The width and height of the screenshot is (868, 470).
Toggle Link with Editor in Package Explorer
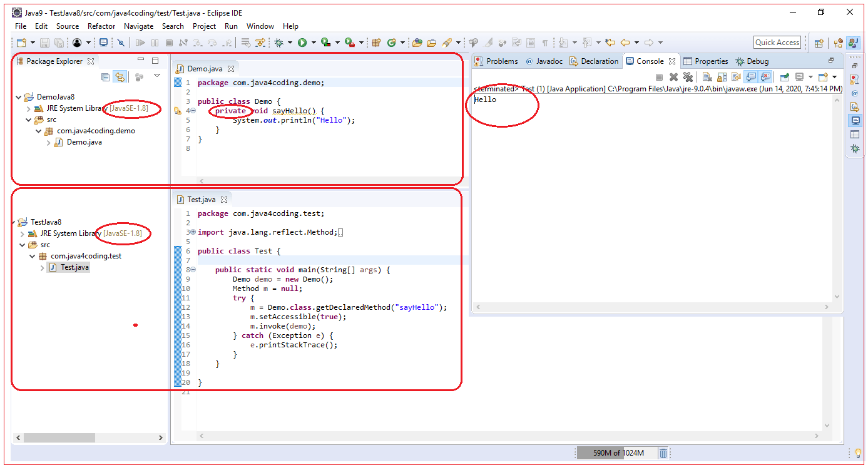[x=120, y=76]
